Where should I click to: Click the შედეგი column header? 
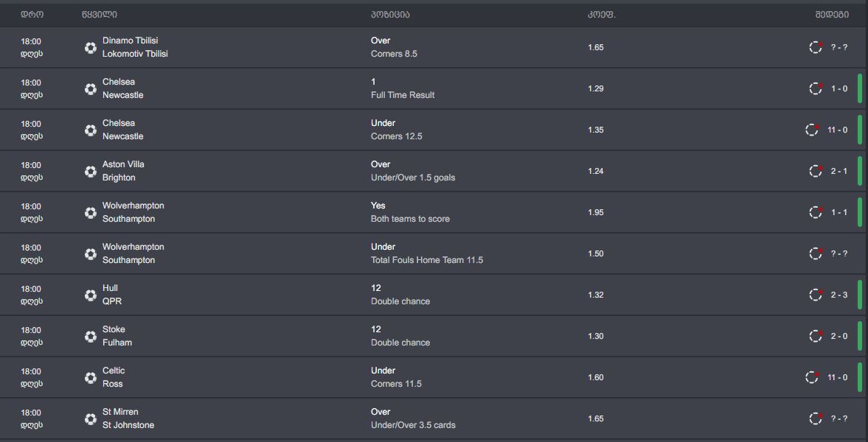coord(831,15)
